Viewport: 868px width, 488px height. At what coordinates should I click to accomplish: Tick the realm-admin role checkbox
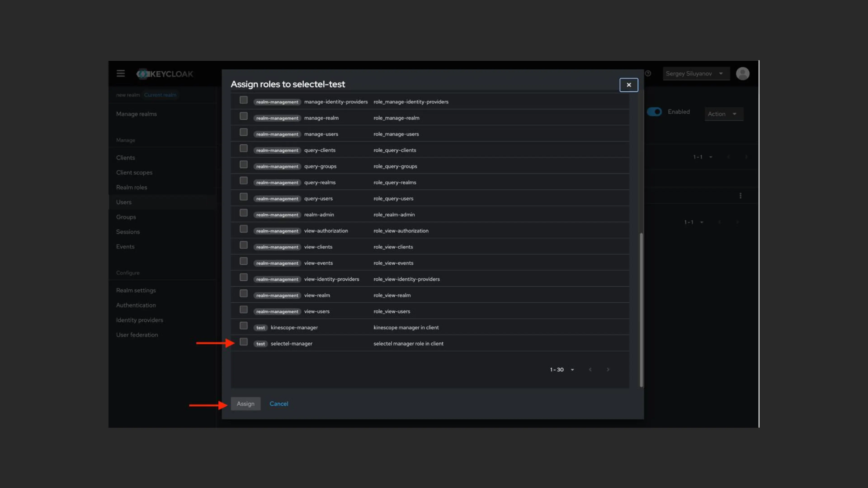244,213
